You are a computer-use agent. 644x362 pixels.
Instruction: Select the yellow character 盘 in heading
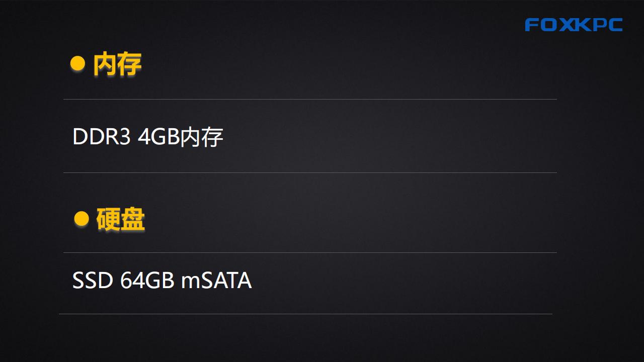[x=133, y=220]
